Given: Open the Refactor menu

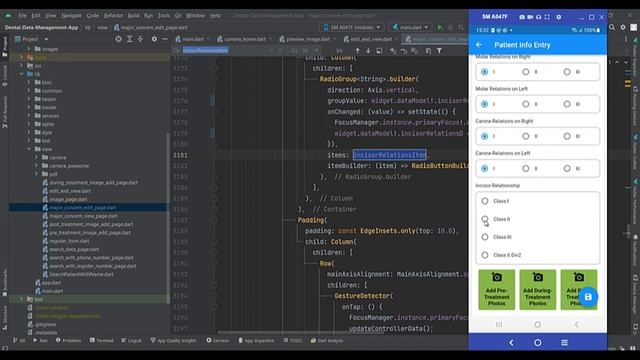Looking at the screenshot, I should (113, 16).
